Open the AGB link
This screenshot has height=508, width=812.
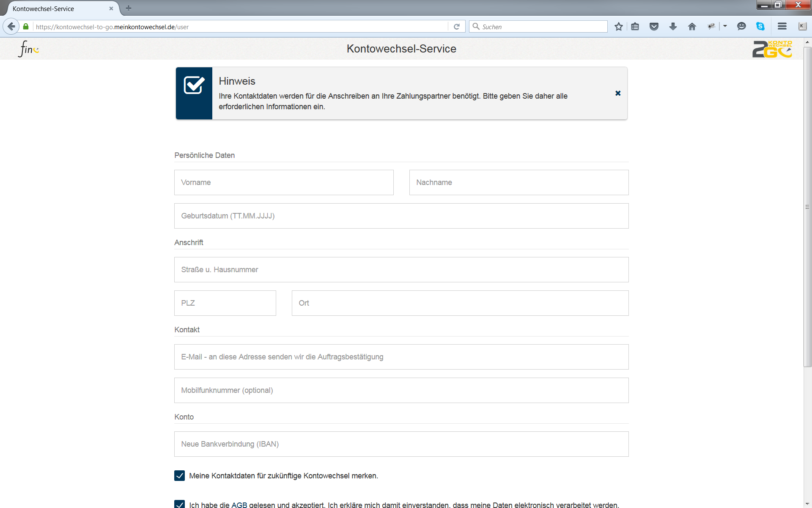coord(239,505)
